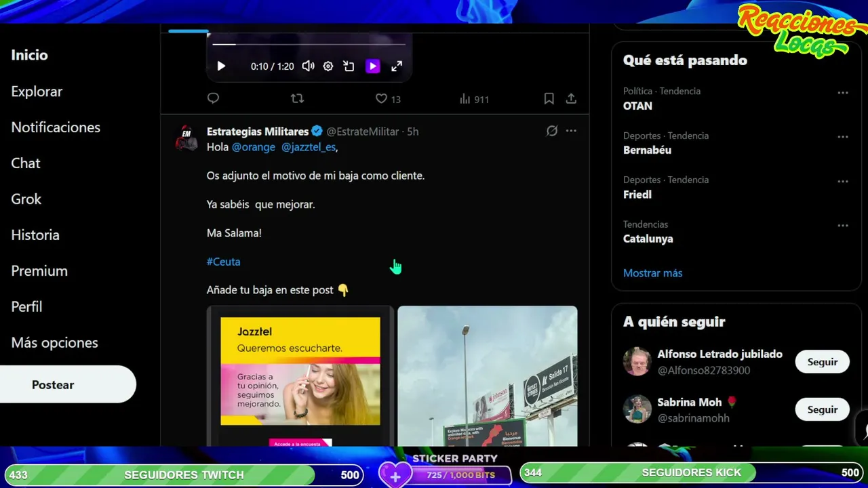Click the blue verified badge
The width and height of the screenshot is (868, 488).
(317, 131)
